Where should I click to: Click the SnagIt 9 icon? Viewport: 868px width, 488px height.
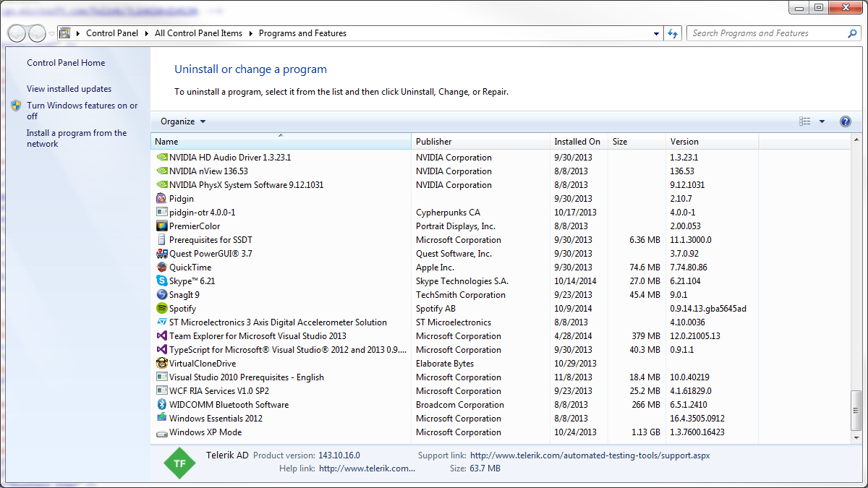[x=162, y=295]
